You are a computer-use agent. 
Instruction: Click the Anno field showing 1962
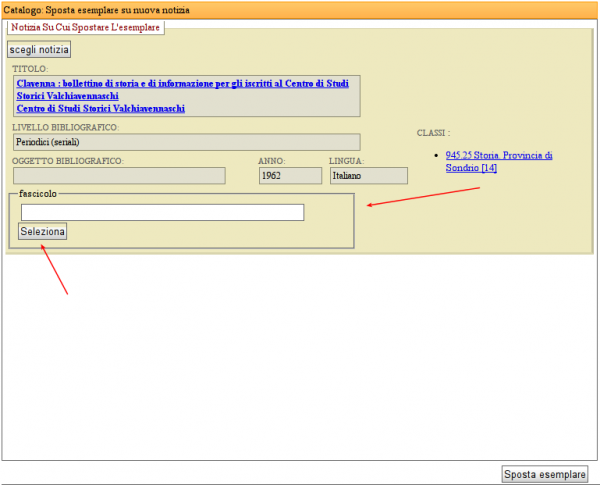(x=275, y=176)
